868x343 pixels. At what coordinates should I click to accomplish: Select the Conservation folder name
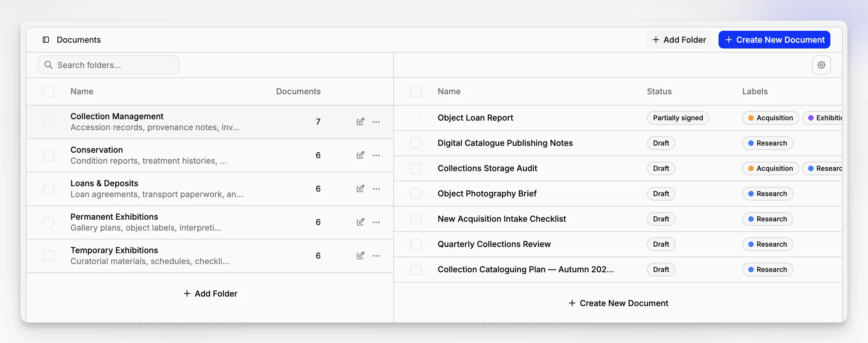(x=96, y=150)
